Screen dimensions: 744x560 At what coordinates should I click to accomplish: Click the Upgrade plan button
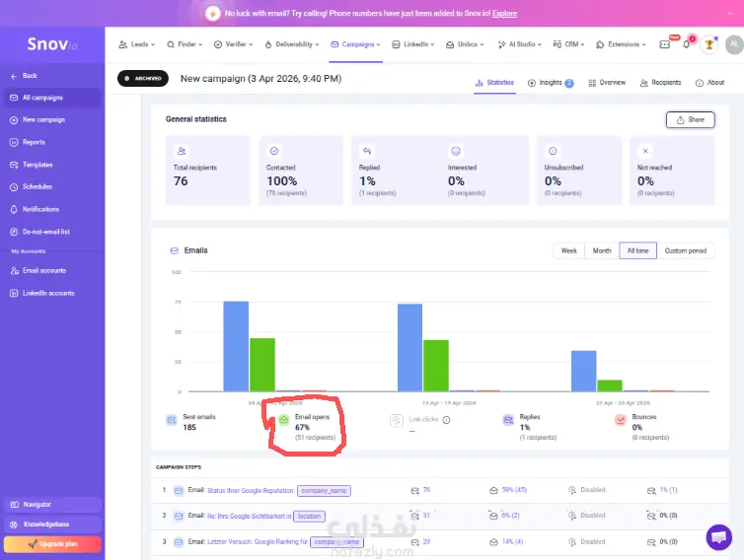52,544
